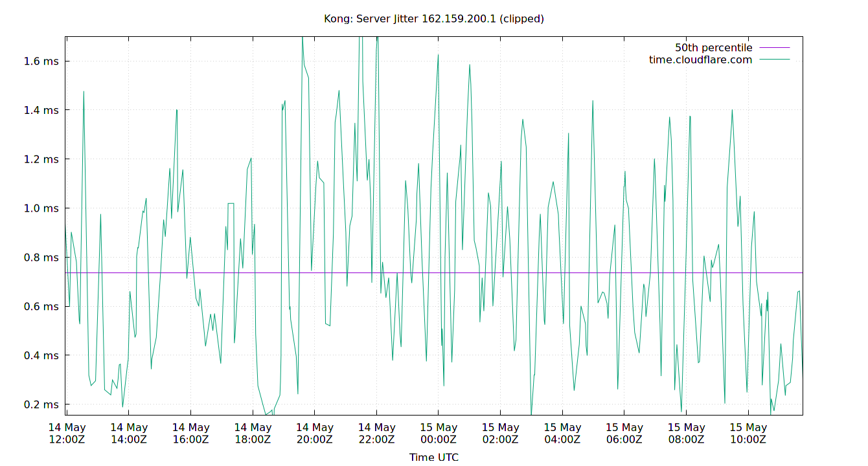Click the '50th percentile' legend label

[x=714, y=48]
